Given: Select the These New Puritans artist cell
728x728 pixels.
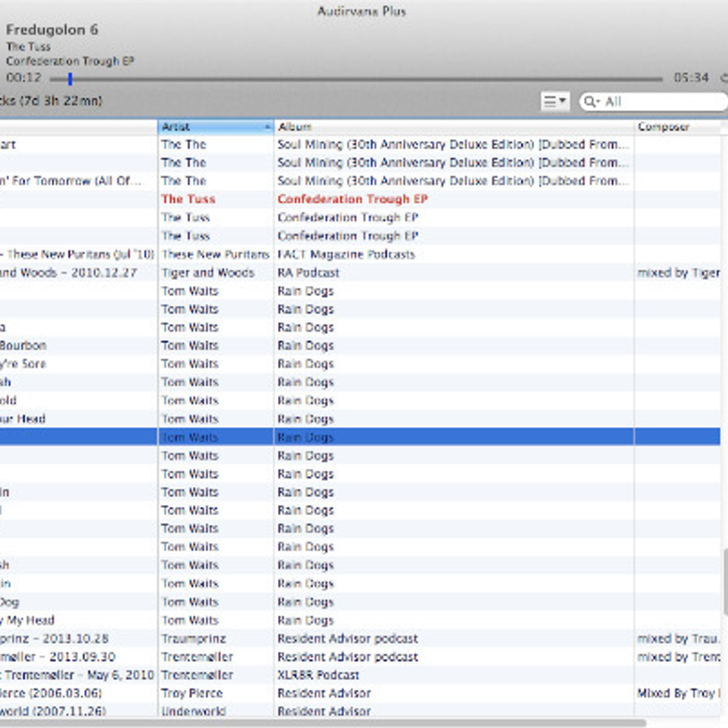Looking at the screenshot, I should pyautogui.click(x=215, y=254).
